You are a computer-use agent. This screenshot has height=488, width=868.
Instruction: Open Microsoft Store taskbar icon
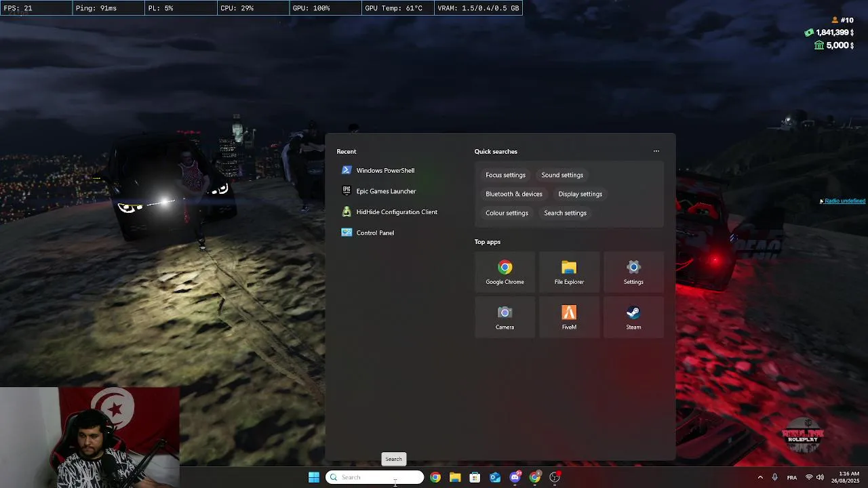[x=475, y=477]
